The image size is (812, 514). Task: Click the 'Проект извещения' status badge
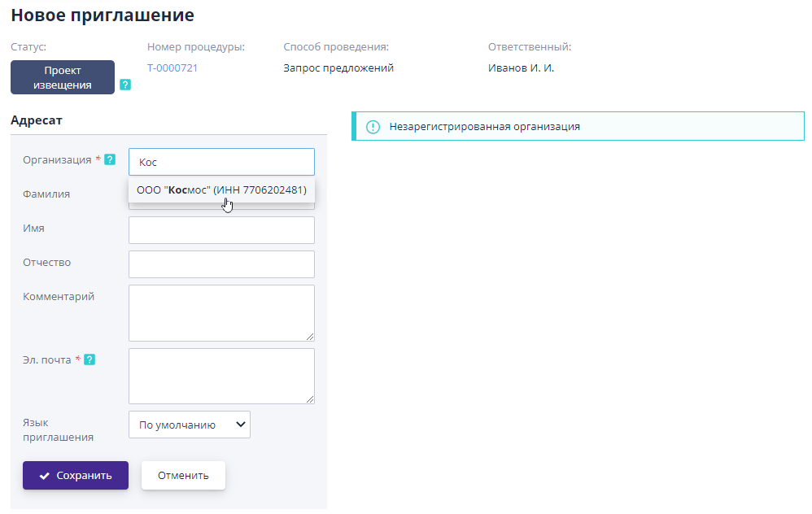62,76
